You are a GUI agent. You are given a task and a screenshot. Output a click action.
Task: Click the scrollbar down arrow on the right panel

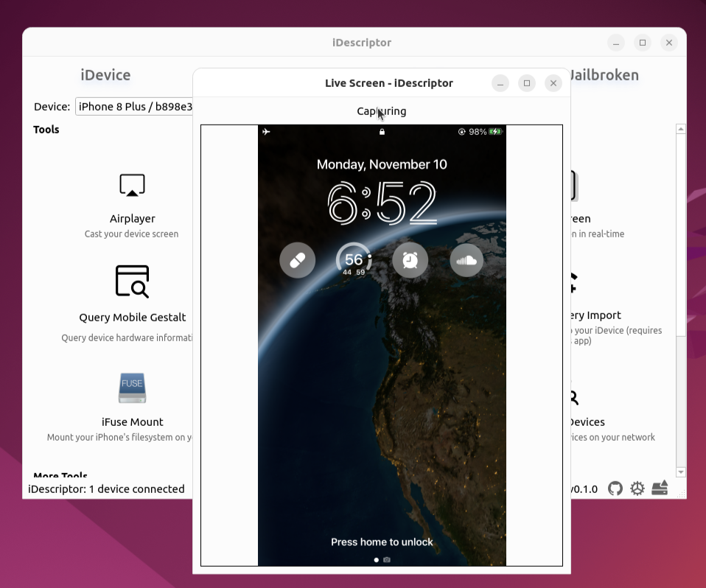coord(680,472)
